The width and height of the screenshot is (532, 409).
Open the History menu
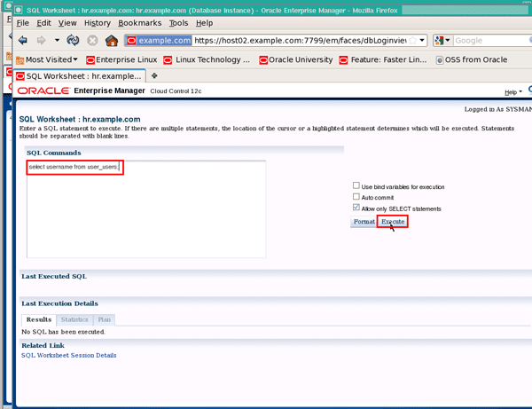tap(98, 23)
